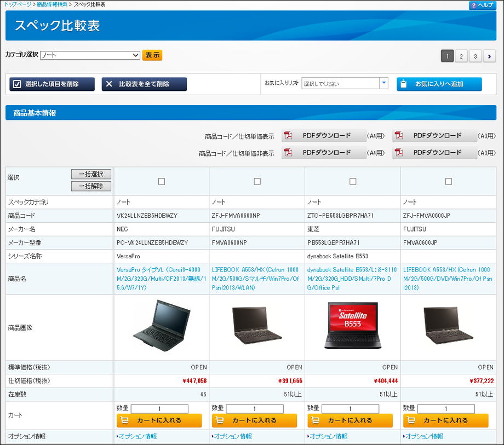This screenshot has height=445, width=504.
Task: Click the Satellite B553 product image
Action: [352, 327]
